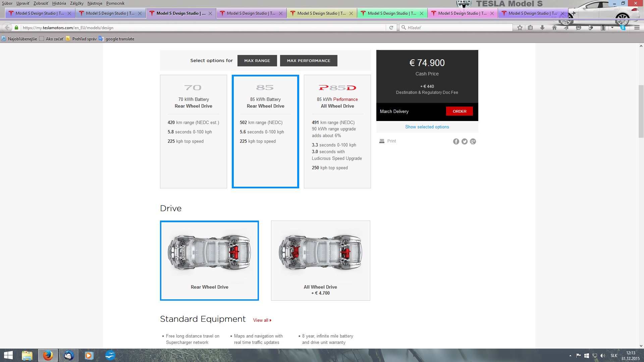Viewport: 644px width, 362px height.
Task: Show hidden system tray icons
Action: tap(570, 356)
